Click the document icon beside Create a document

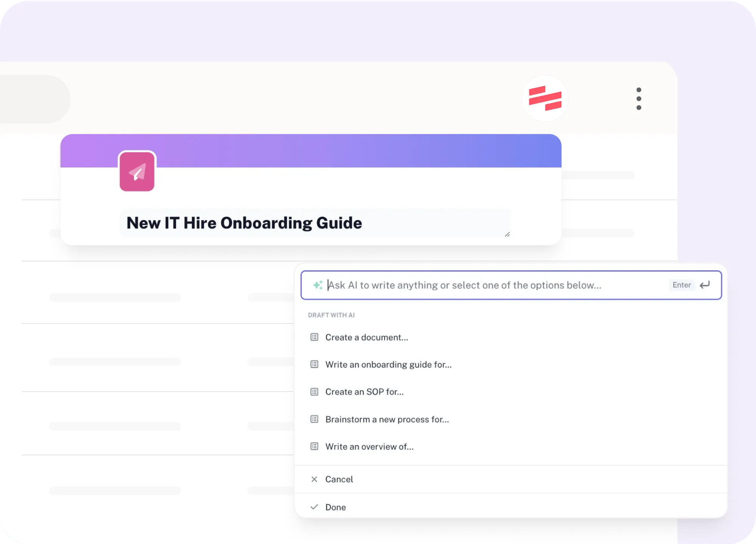pyautogui.click(x=314, y=337)
